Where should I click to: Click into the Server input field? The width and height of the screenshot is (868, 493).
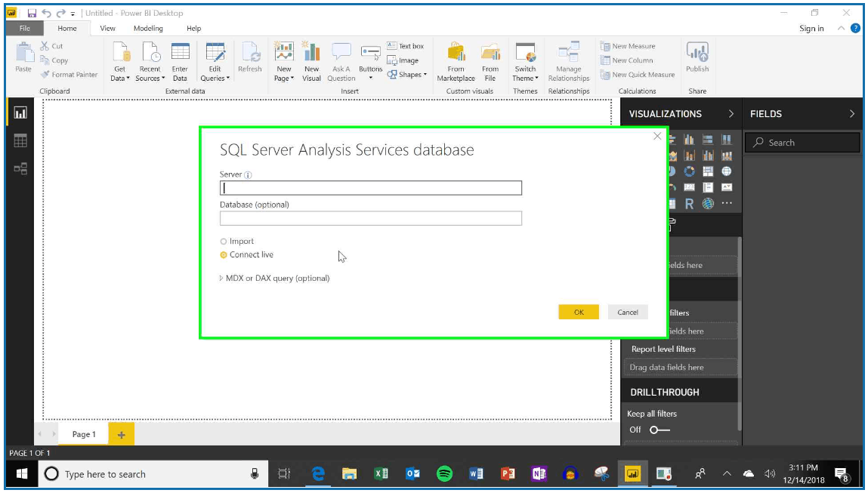coord(371,188)
